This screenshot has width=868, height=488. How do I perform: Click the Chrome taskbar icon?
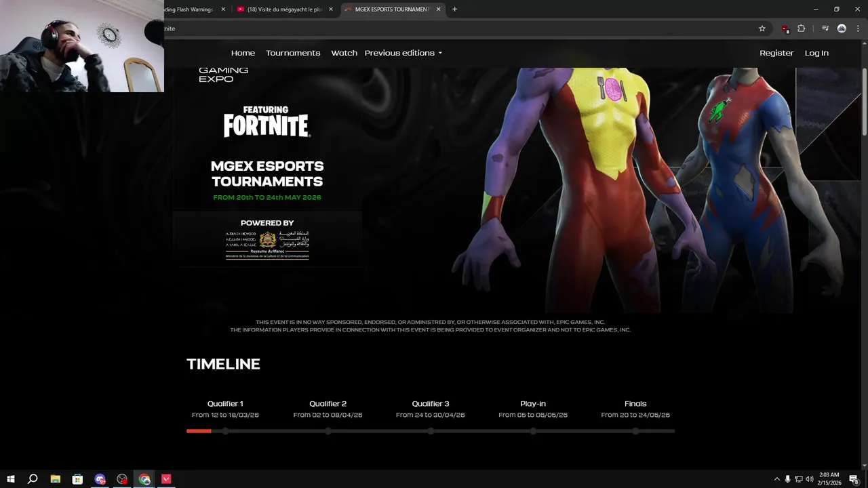coord(144,479)
